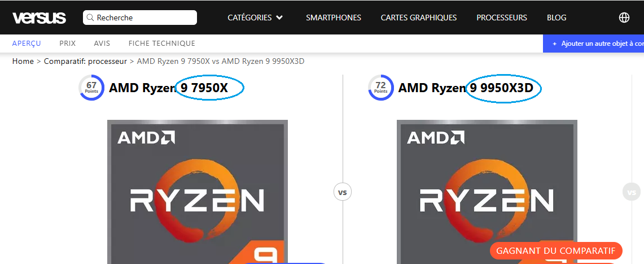Switch to the Fiche Technique tab

(x=162, y=43)
